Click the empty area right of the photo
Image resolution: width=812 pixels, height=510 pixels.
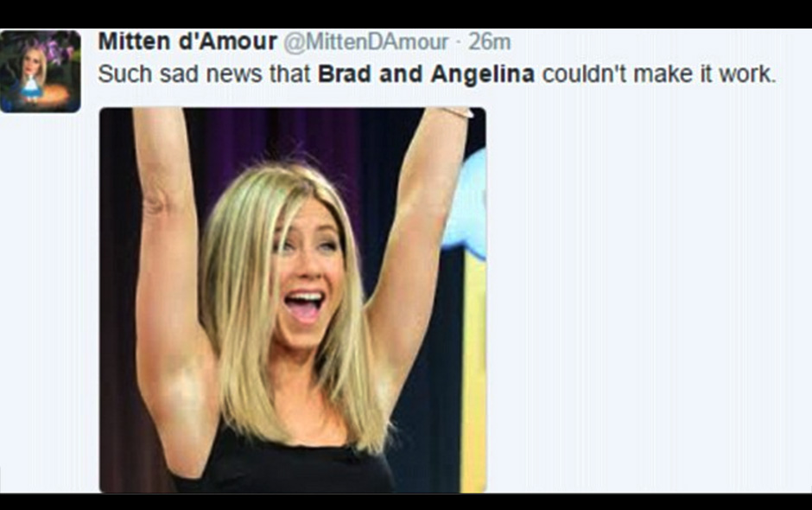[647, 301]
